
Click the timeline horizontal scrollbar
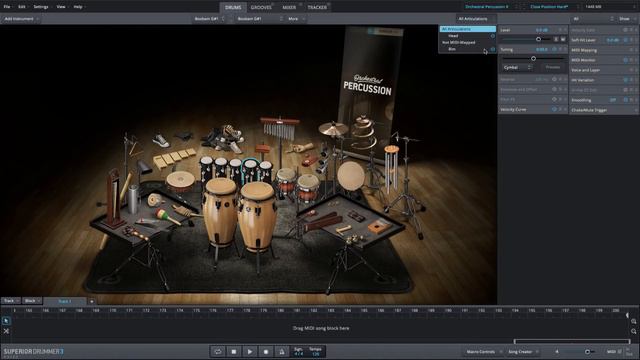click(x=572, y=341)
